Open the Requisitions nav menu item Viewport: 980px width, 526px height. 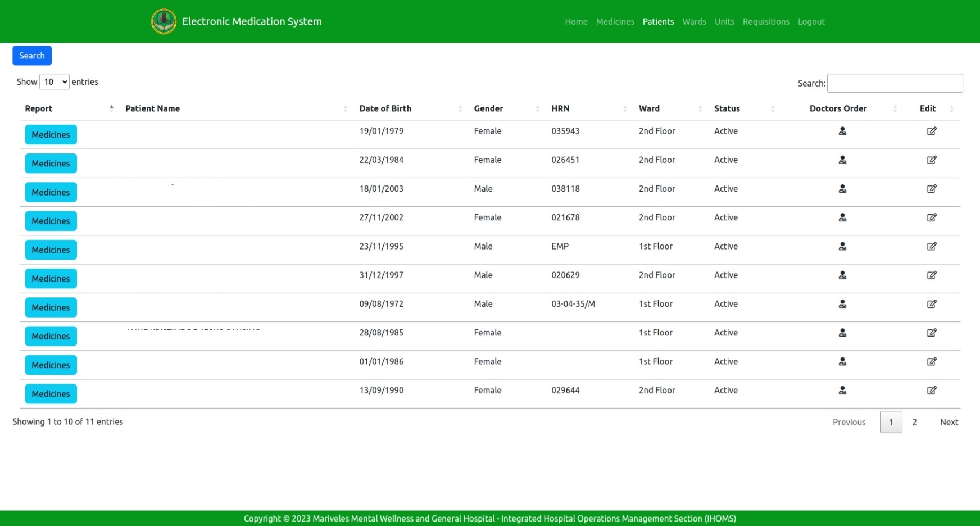click(765, 22)
